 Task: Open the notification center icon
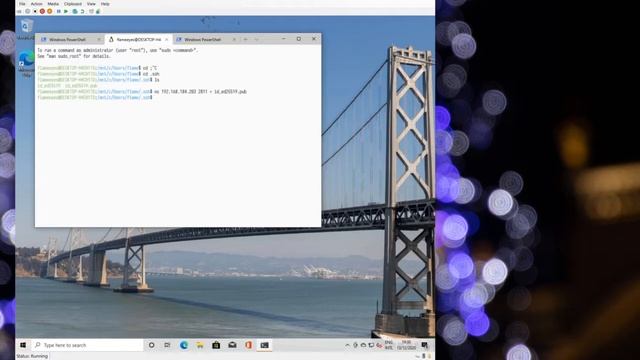click(x=424, y=345)
